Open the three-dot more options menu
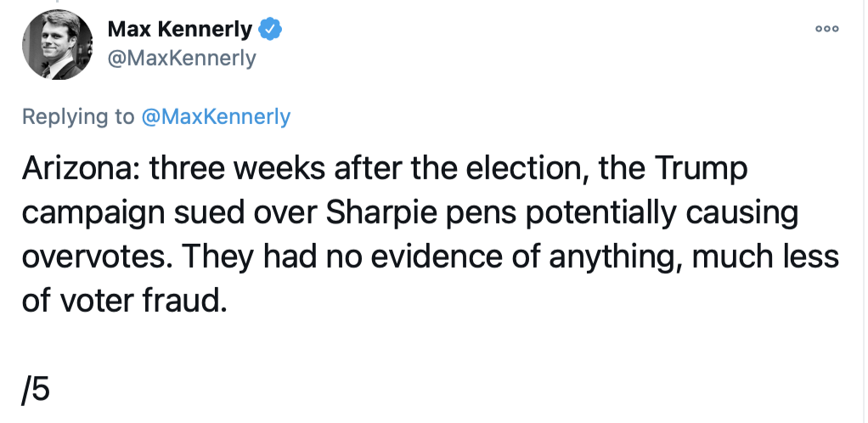Screen dimensions: 868x423 point(826,29)
